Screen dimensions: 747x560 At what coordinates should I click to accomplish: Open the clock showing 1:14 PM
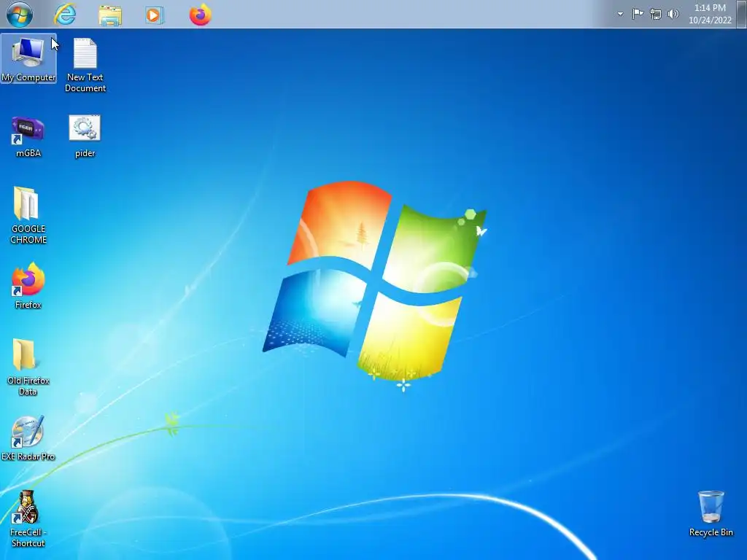tap(710, 14)
